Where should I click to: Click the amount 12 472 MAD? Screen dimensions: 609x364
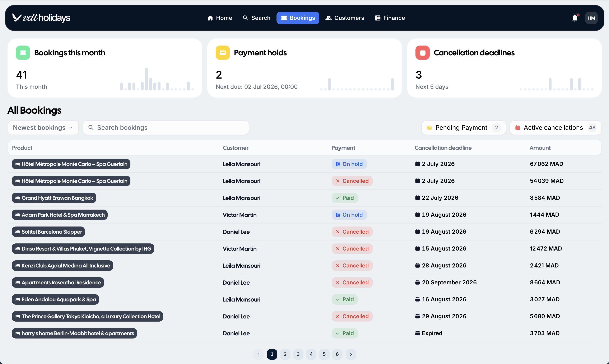pos(546,248)
